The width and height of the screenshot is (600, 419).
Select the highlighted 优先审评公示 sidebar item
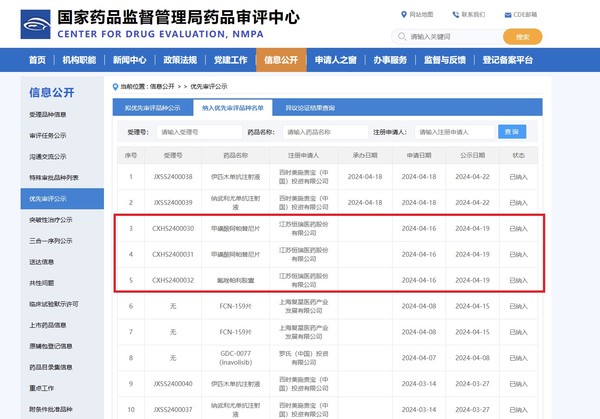point(62,199)
